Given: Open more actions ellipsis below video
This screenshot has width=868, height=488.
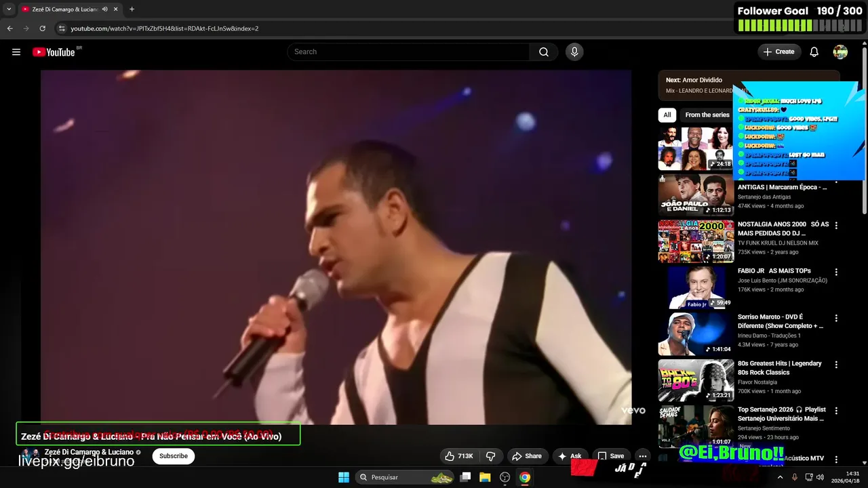Looking at the screenshot, I should click(x=642, y=456).
